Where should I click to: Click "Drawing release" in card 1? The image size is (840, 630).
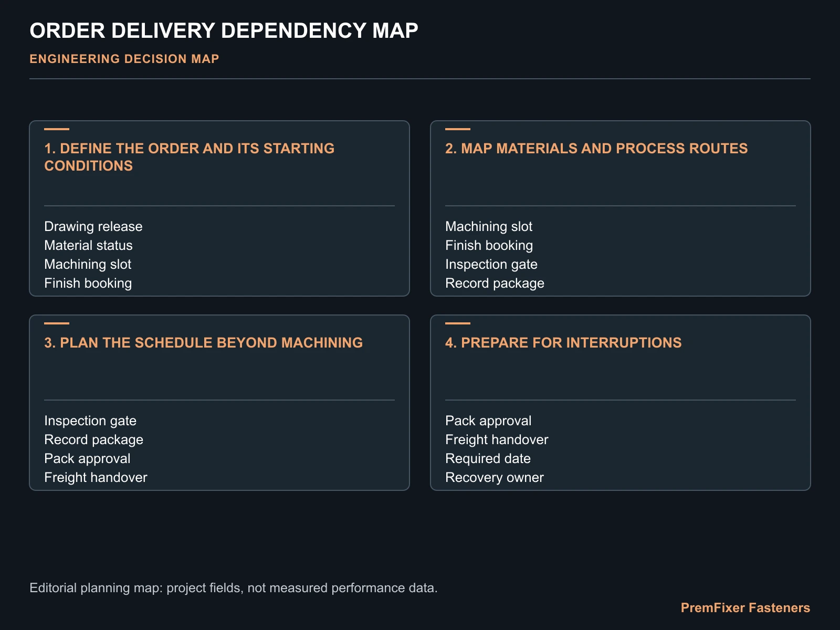pyautogui.click(x=93, y=226)
